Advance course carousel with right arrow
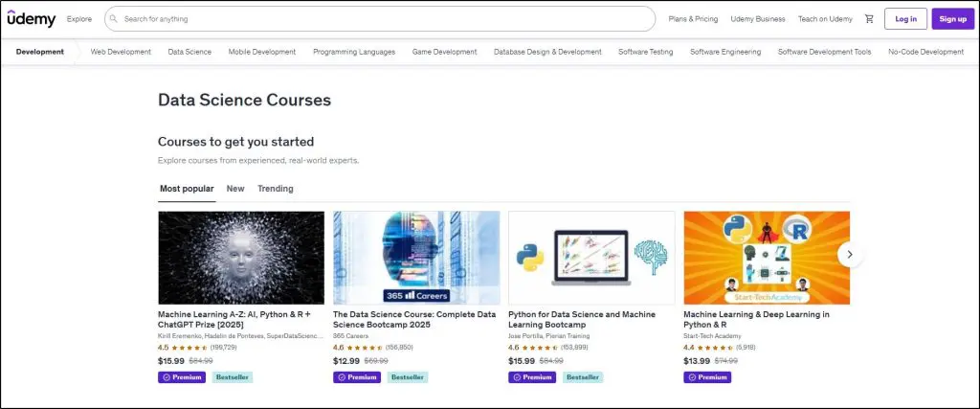 tap(850, 255)
